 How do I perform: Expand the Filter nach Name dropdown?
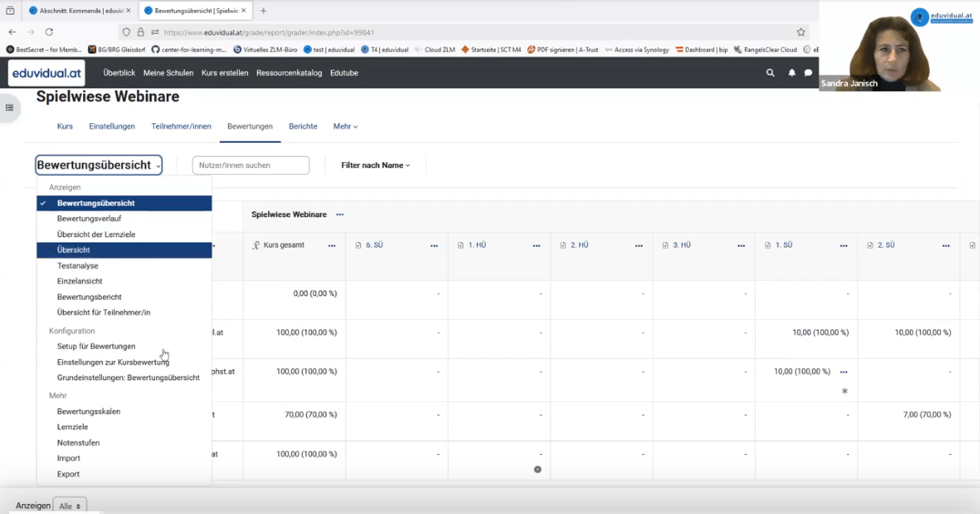(376, 166)
